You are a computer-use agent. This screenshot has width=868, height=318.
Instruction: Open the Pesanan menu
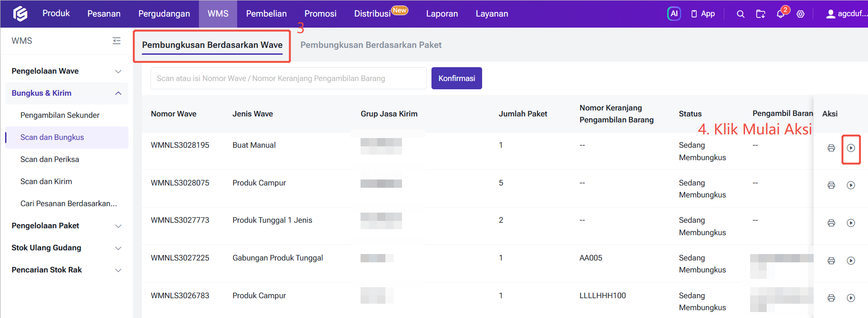[x=104, y=14]
